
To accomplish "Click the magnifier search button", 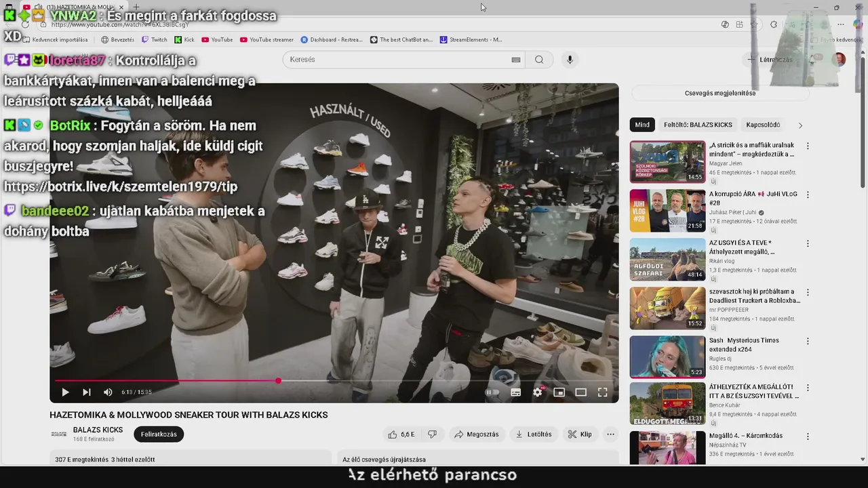I will [x=539, y=60].
